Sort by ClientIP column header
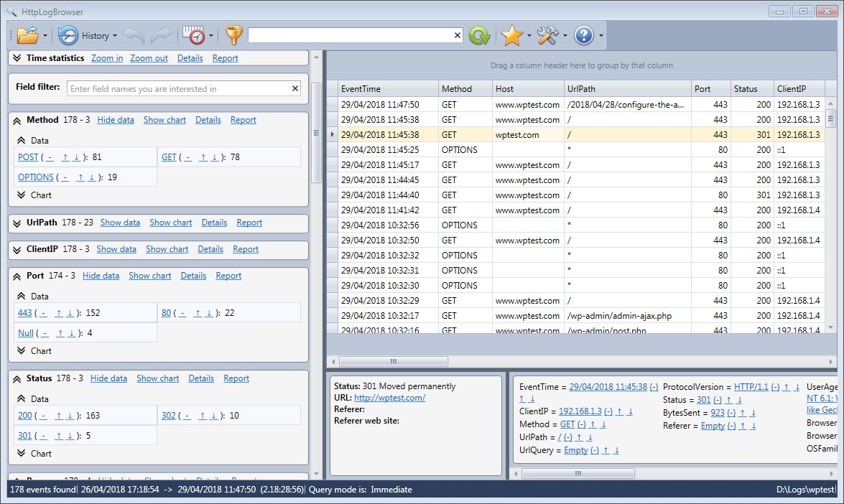Viewport: 844px width, 504px height. pos(799,89)
